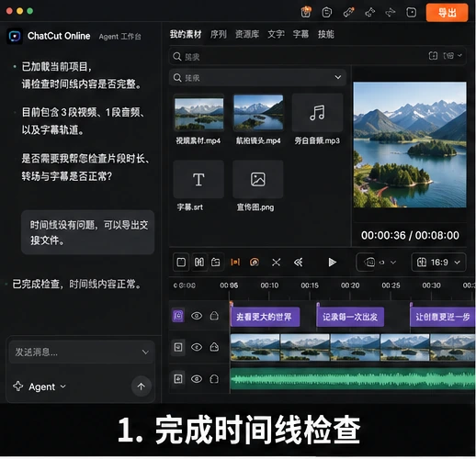Click the gift icon with orange badge in top bar
The height and width of the screenshot is (459, 476).
pos(306,12)
